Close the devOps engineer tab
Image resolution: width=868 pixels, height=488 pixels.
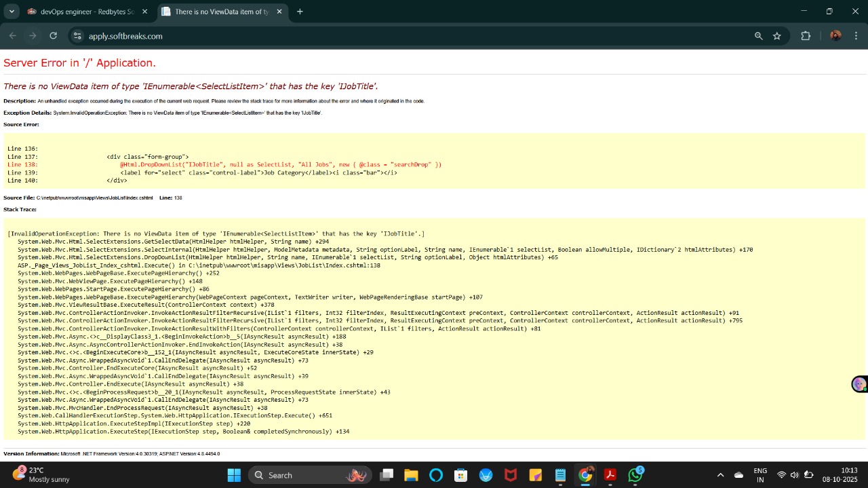point(144,12)
